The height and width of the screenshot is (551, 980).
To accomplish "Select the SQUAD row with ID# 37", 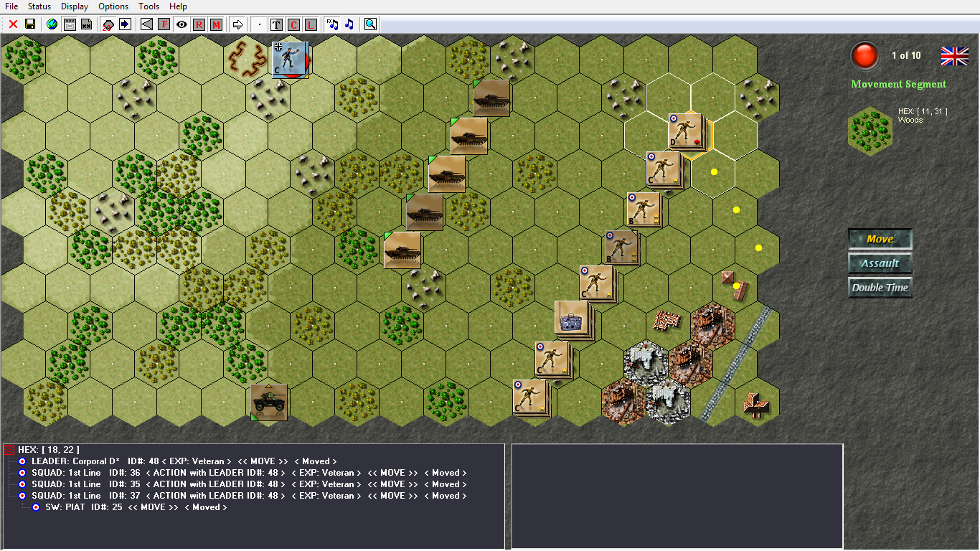I will [x=250, y=496].
